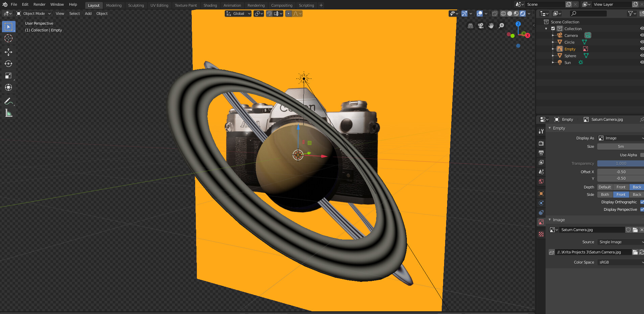Open the Add menu in viewport header
Screen dimensions: 644x314
[88, 14]
